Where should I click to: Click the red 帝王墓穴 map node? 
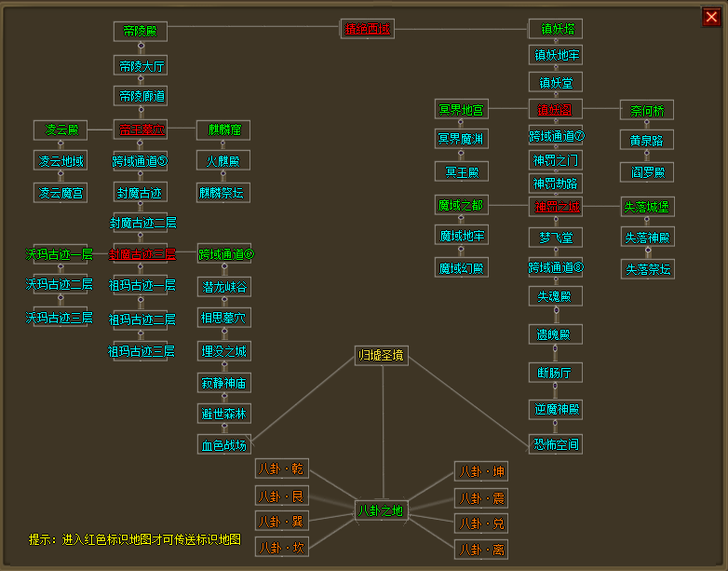142,129
